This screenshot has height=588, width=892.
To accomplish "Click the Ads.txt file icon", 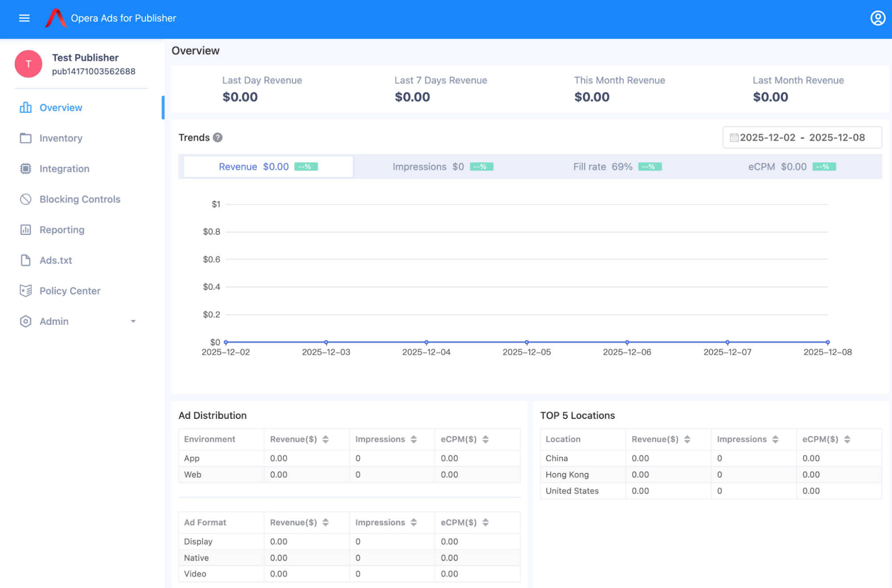I will [x=25, y=260].
